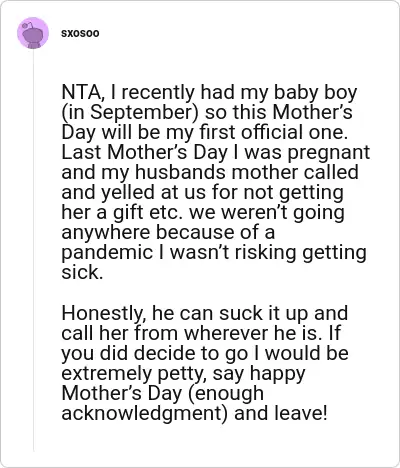Click the word "anywhere" in the comment
This screenshot has width=400, height=468.
pyautogui.click(x=106, y=233)
